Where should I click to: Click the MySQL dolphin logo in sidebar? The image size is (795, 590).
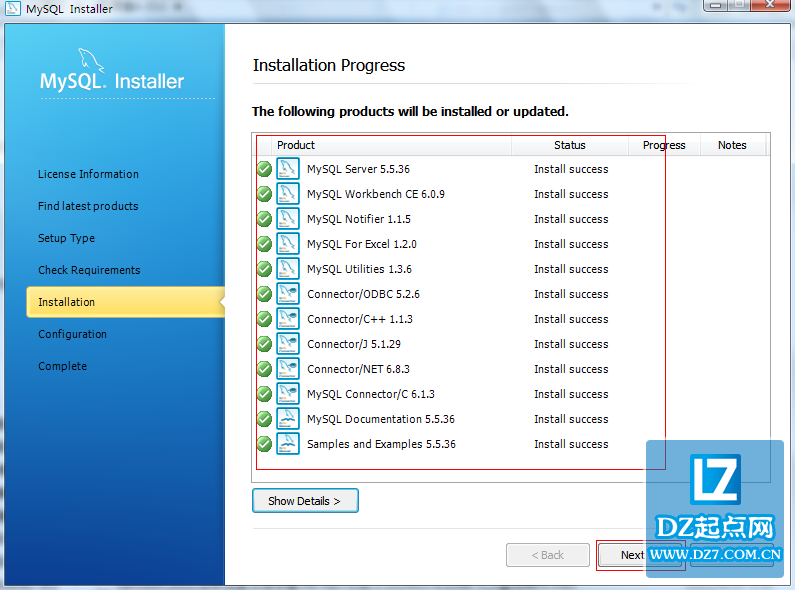point(92,61)
